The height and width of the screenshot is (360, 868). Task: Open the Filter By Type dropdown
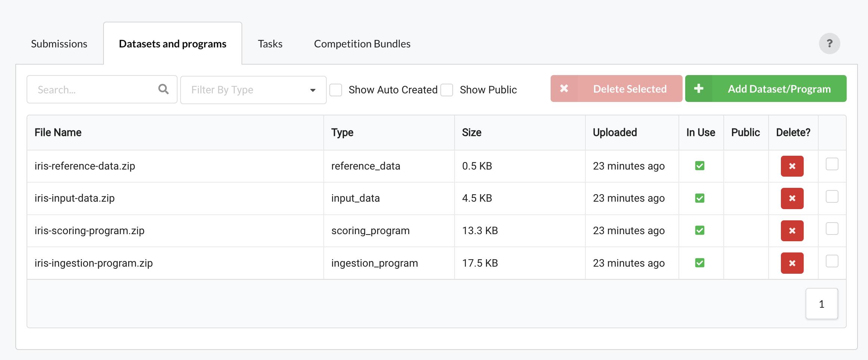point(253,90)
